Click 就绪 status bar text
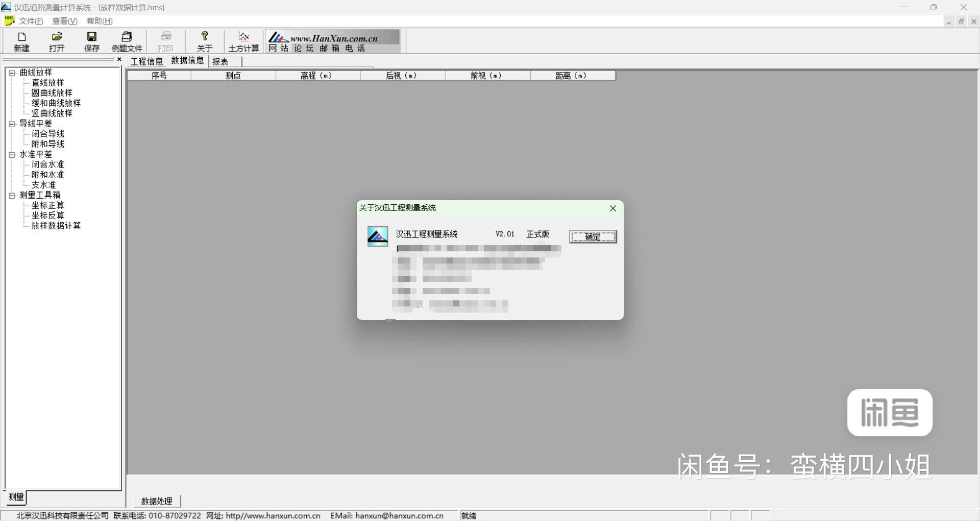 tap(469, 516)
